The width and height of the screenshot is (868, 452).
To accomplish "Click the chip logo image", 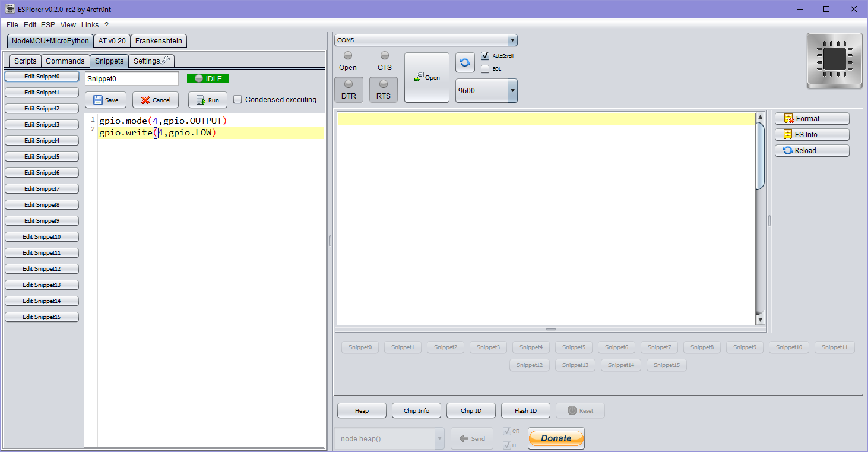I will tap(834, 60).
